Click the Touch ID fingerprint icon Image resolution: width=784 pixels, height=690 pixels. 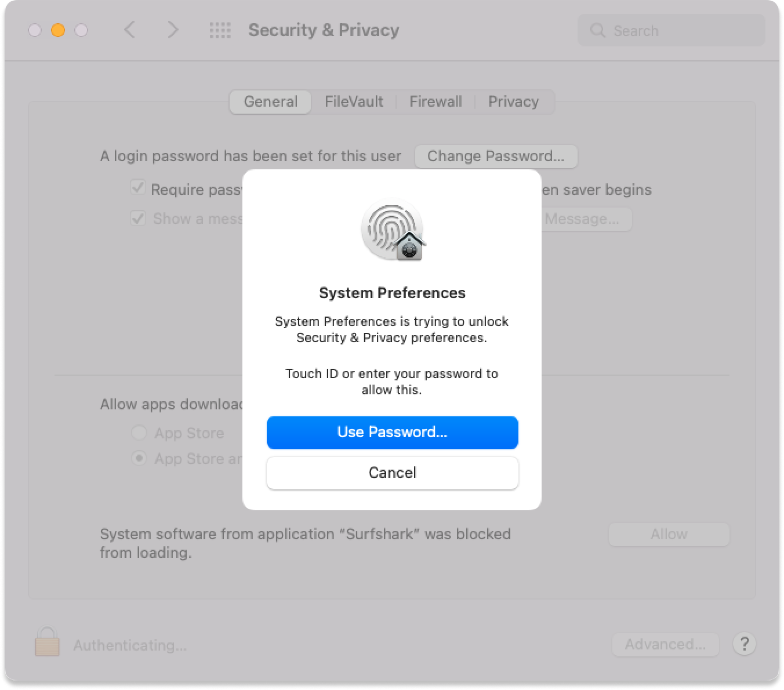(392, 230)
